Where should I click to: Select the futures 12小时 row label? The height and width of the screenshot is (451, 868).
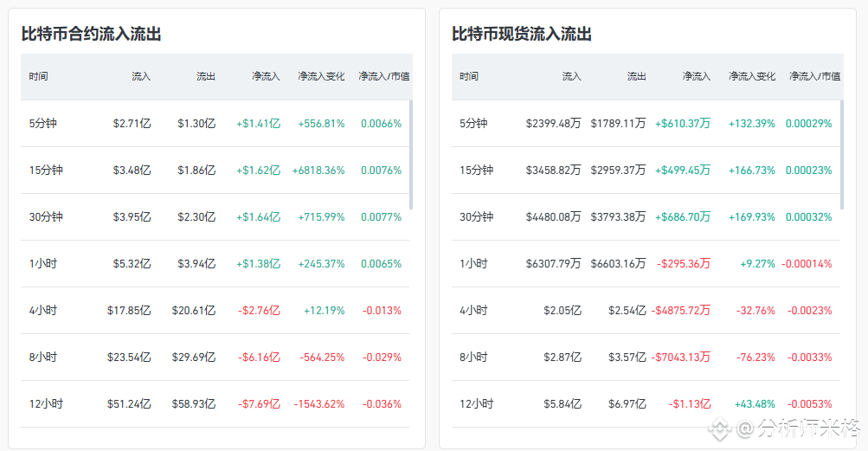pyautogui.click(x=46, y=404)
